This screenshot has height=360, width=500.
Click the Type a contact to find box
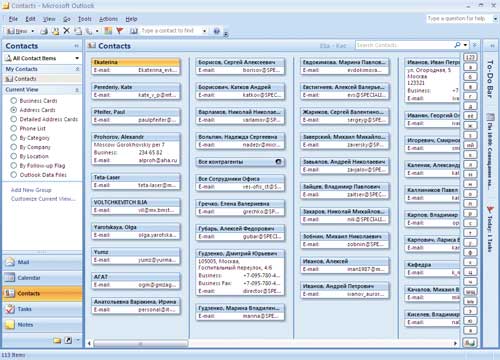coord(170,31)
